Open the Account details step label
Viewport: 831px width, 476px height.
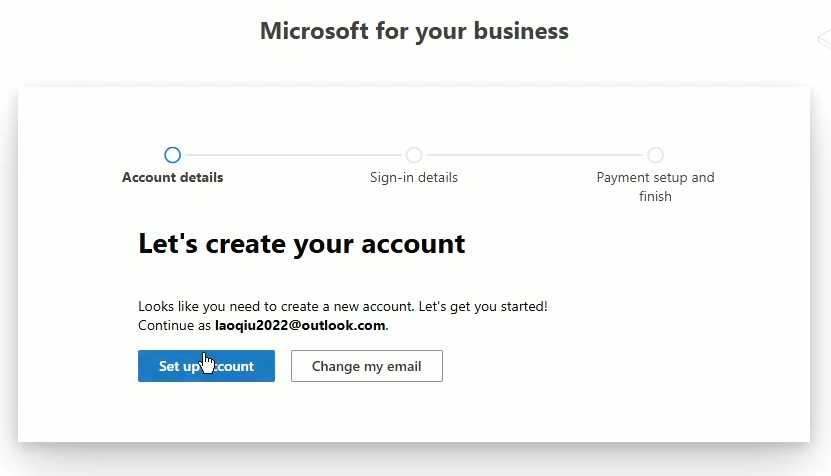[172, 178]
